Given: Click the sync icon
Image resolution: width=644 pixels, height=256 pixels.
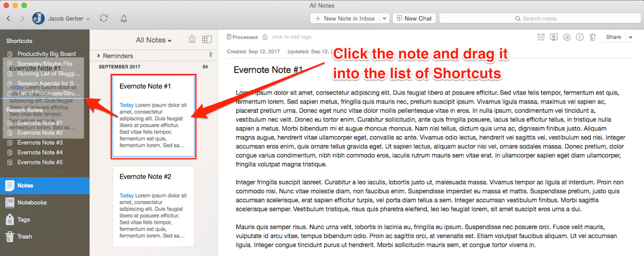Looking at the screenshot, I should click(104, 18).
